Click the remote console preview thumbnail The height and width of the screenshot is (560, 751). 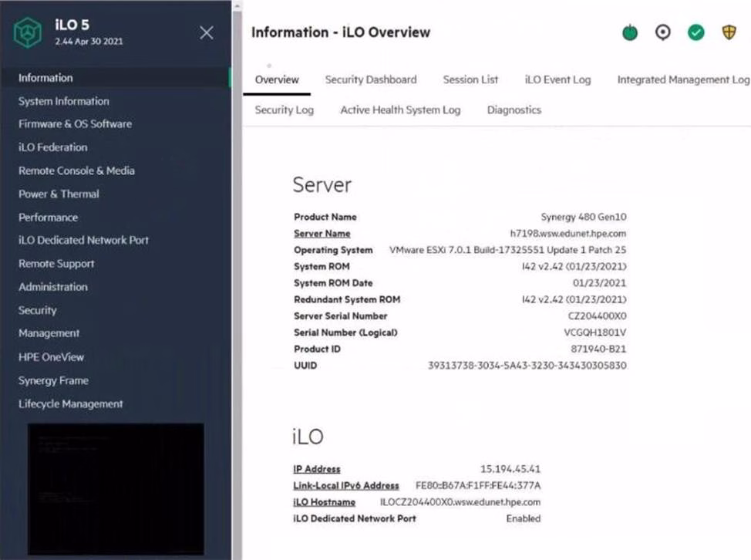pos(116,488)
